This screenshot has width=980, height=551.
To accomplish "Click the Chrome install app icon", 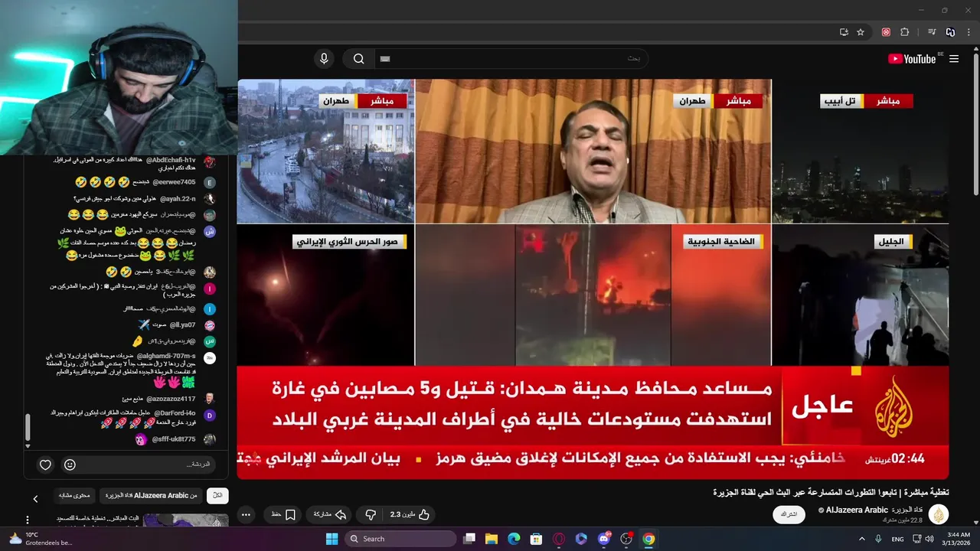I will coord(844,32).
